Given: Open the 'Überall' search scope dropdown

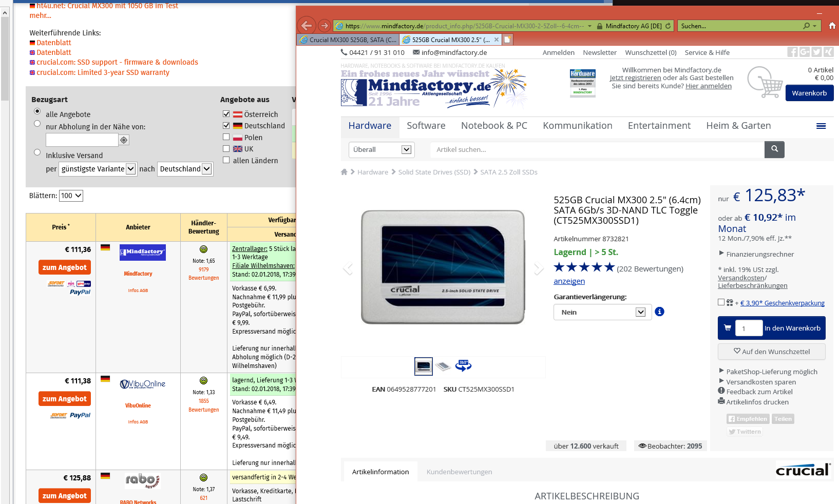Looking at the screenshot, I should [382, 149].
